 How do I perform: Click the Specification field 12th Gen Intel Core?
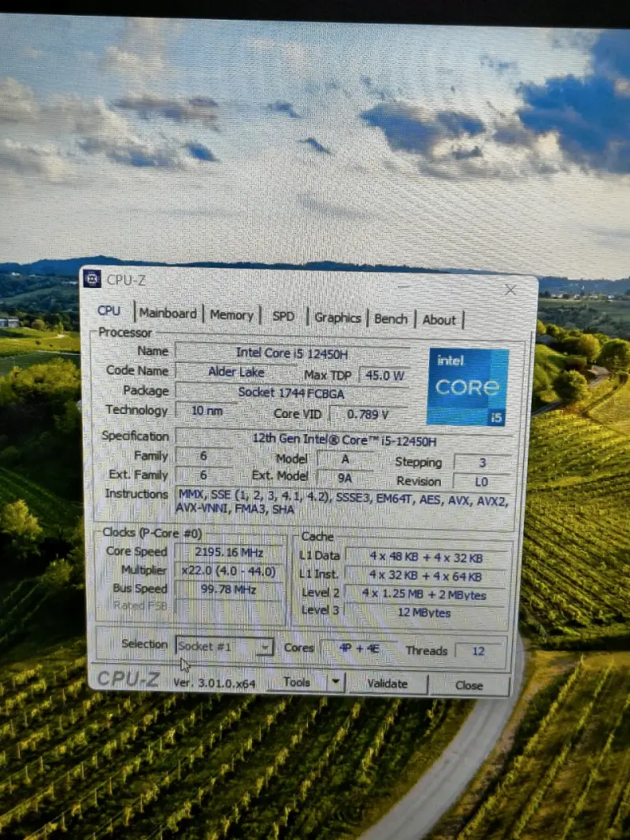point(344,440)
